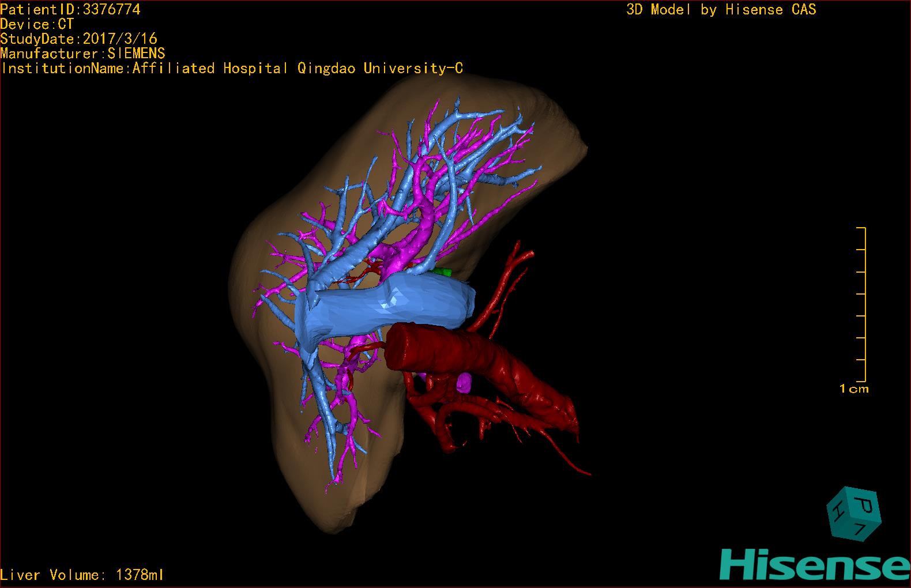Click the 1cm scale label

(x=854, y=389)
